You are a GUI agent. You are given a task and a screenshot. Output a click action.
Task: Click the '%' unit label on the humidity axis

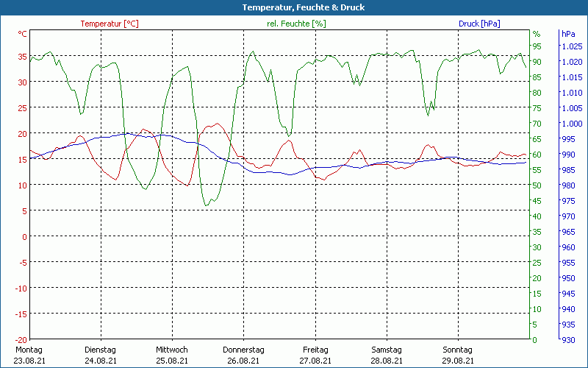(x=537, y=34)
